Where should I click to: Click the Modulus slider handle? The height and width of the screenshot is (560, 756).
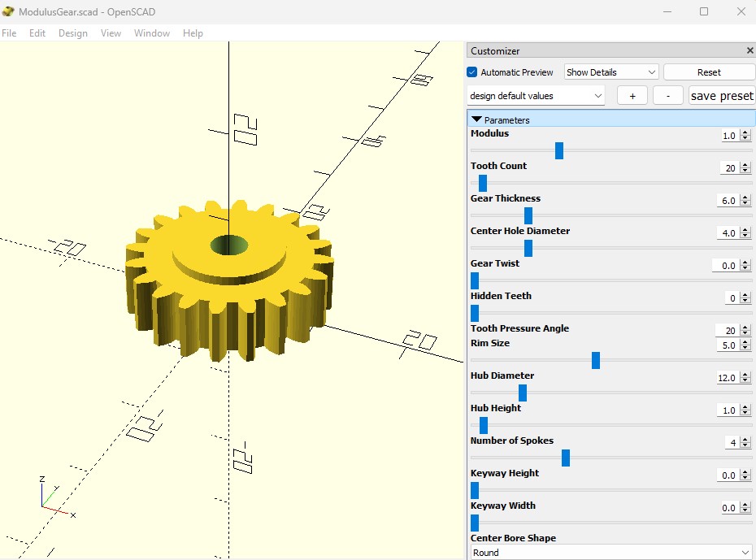tap(558, 150)
